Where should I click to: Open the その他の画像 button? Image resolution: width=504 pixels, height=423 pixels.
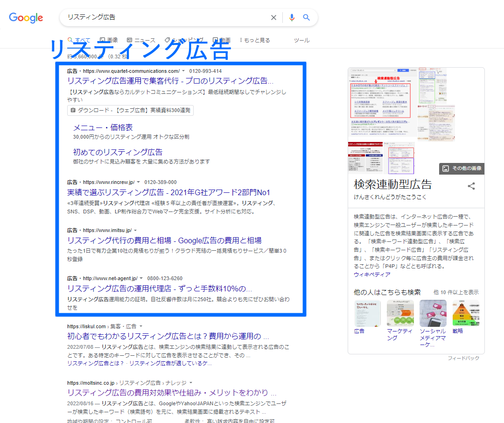click(462, 168)
